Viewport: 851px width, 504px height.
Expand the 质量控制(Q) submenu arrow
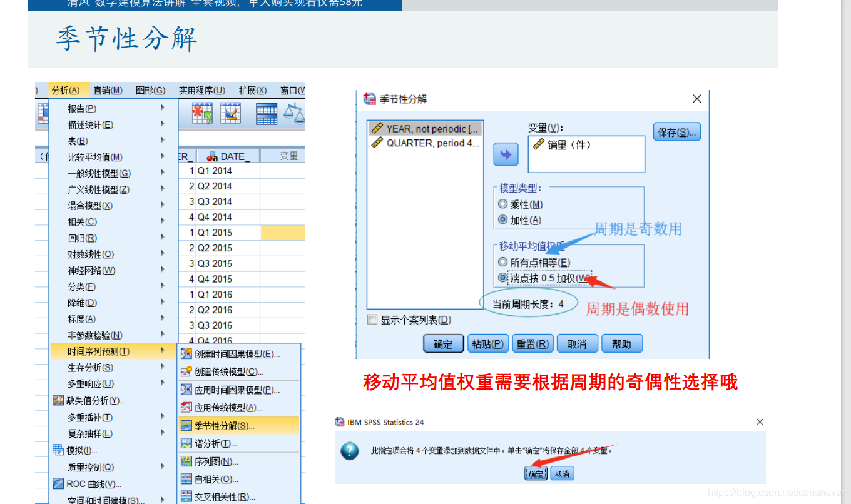click(x=163, y=466)
